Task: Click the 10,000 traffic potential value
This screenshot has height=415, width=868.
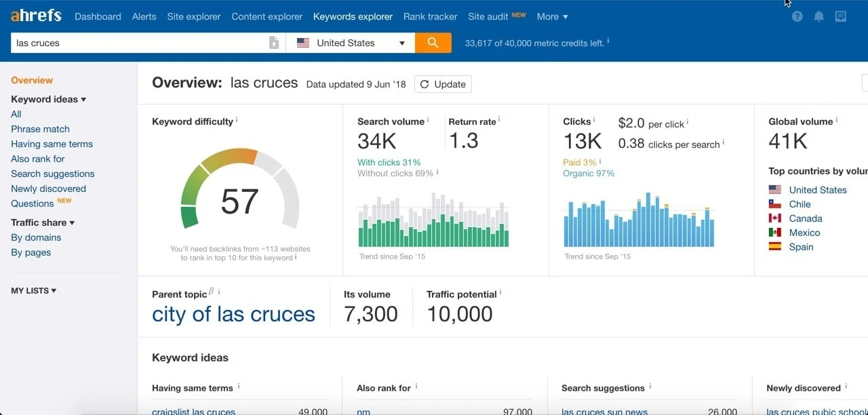Action: pos(460,314)
